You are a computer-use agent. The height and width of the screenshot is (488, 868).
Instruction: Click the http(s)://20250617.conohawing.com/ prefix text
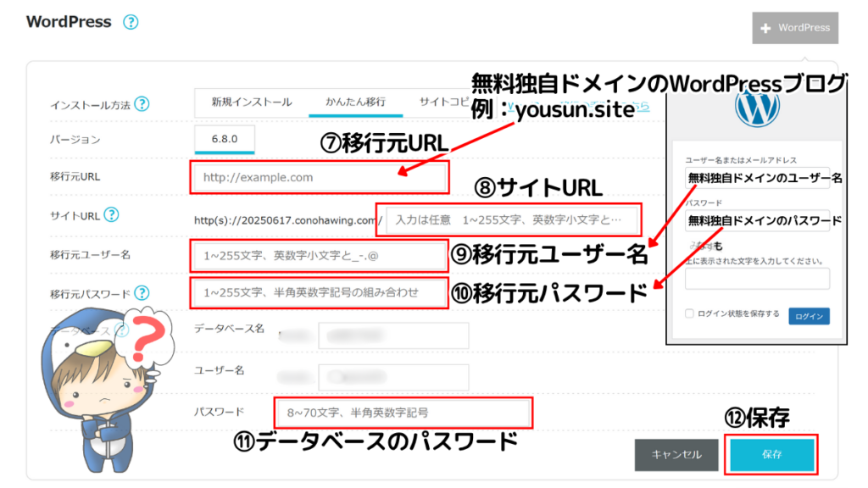(288, 220)
